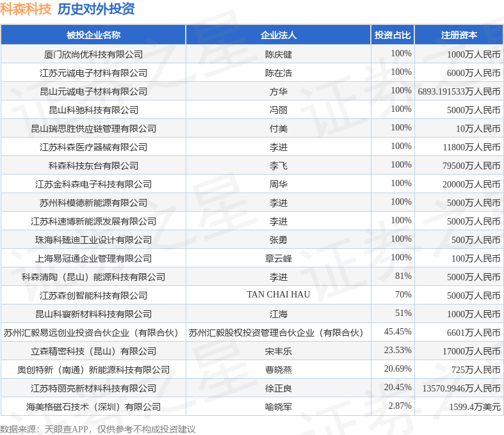Screen dimensions: 504x435
Task: Select the 科森科技 title text
Action: pos(26,9)
